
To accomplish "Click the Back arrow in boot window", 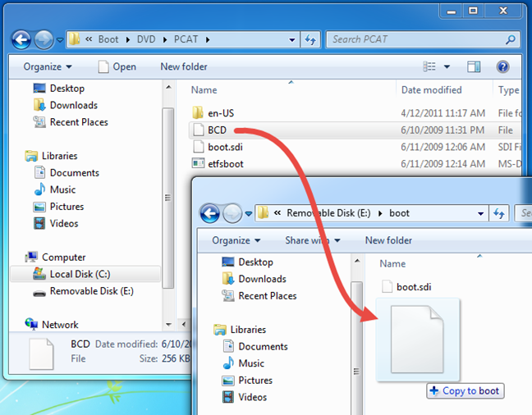I will pyautogui.click(x=210, y=213).
